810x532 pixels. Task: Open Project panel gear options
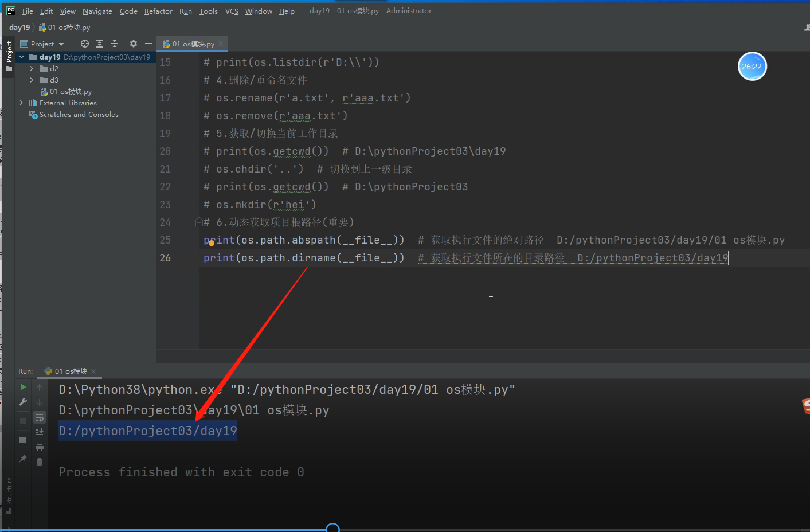pos(134,44)
